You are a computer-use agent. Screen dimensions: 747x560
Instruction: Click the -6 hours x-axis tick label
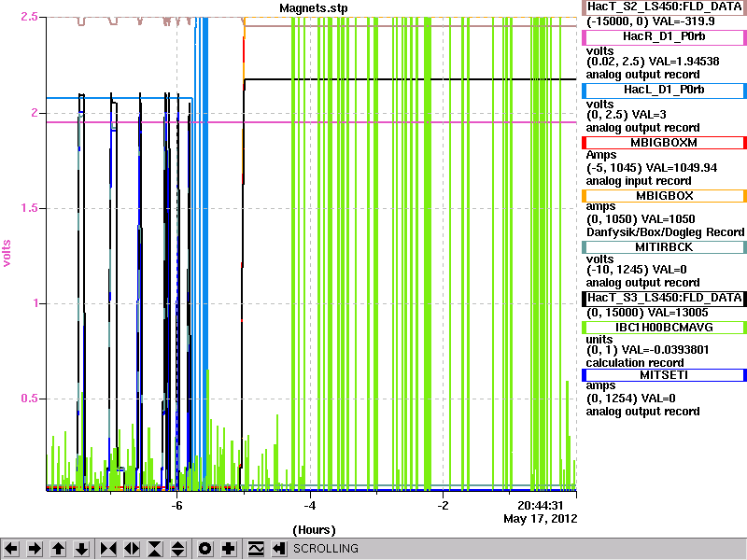(x=176, y=505)
